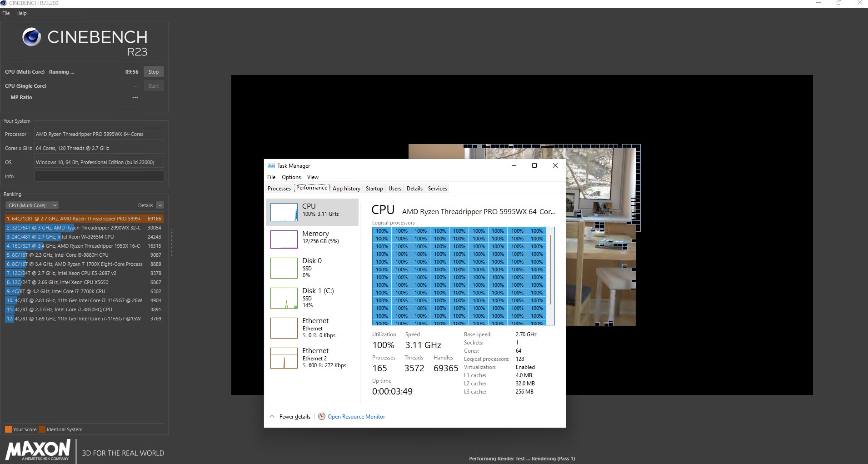
Task: Click the Info input field
Action: point(99,176)
